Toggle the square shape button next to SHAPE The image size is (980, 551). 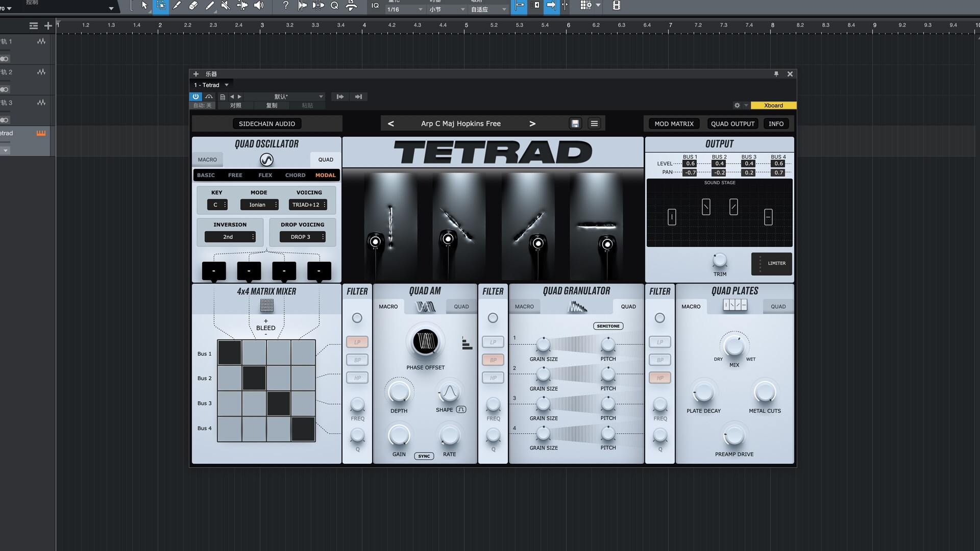(x=461, y=410)
